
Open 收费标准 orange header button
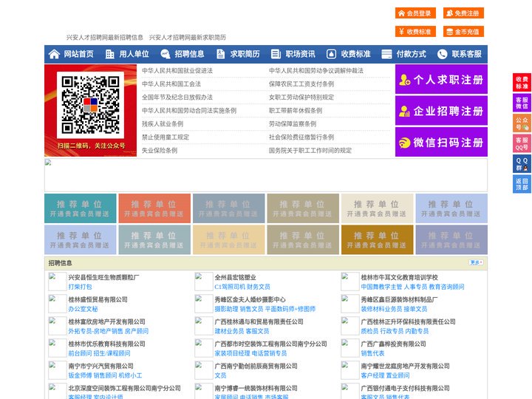pos(415,32)
